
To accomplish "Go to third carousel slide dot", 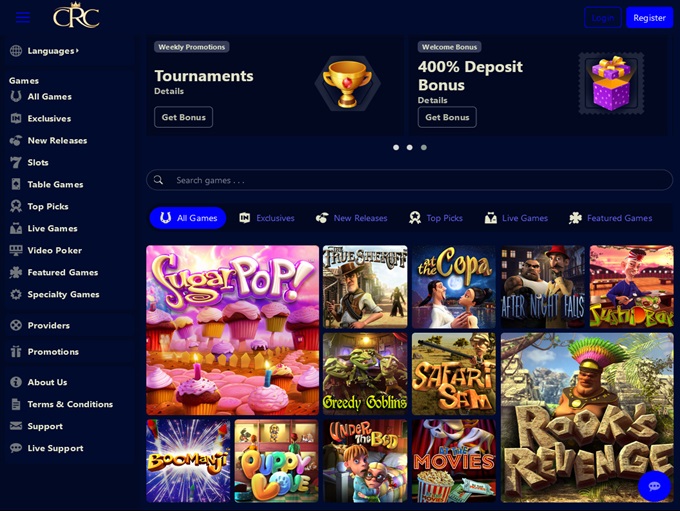I will point(424,147).
